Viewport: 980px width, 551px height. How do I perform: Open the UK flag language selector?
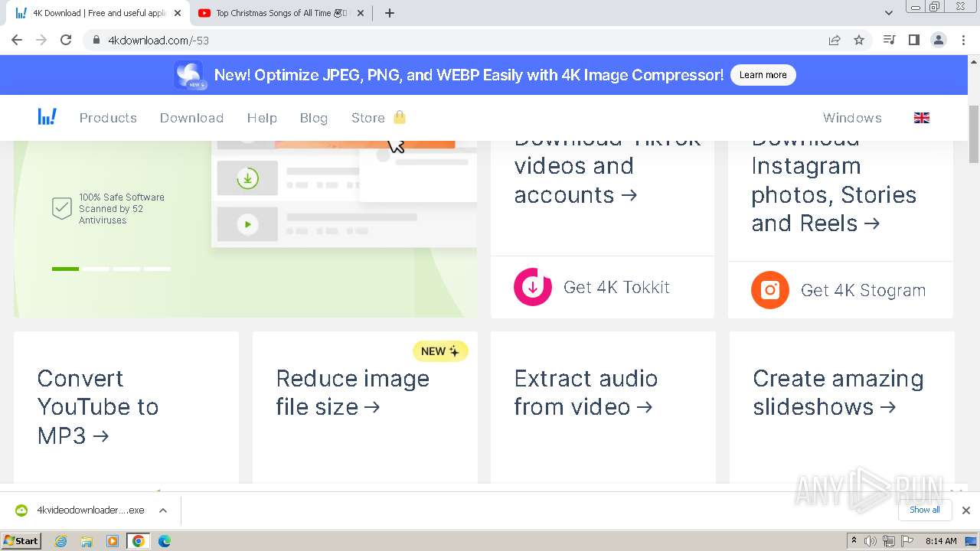(922, 118)
